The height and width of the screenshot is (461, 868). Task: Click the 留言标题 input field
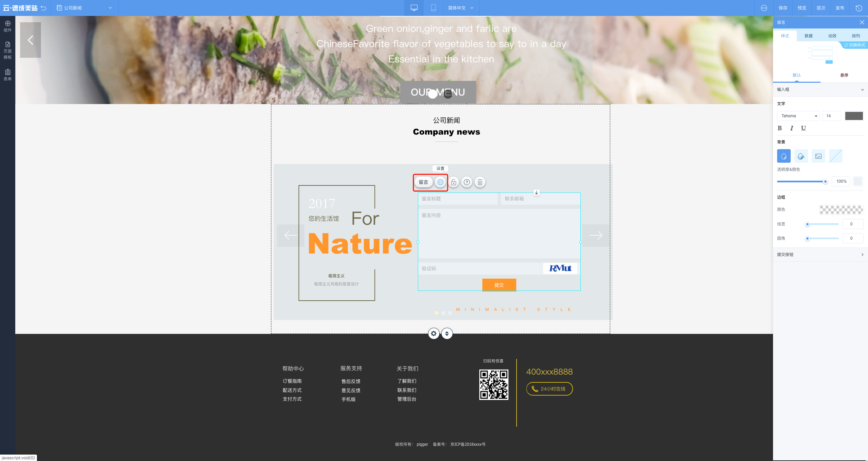point(458,199)
